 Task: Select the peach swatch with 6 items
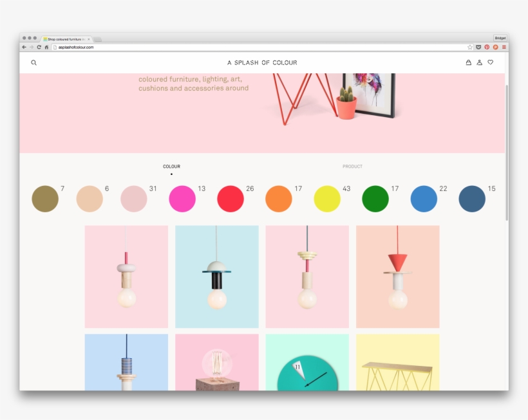[x=90, y=199]
